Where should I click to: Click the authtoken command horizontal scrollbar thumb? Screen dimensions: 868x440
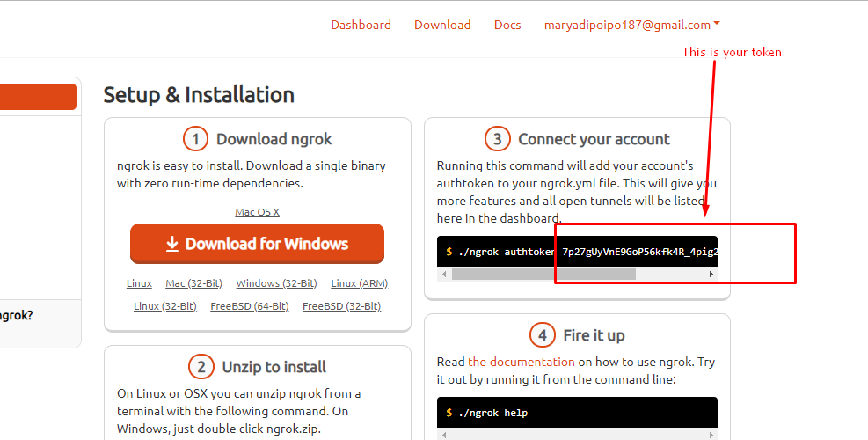click(x=543, y=274)
